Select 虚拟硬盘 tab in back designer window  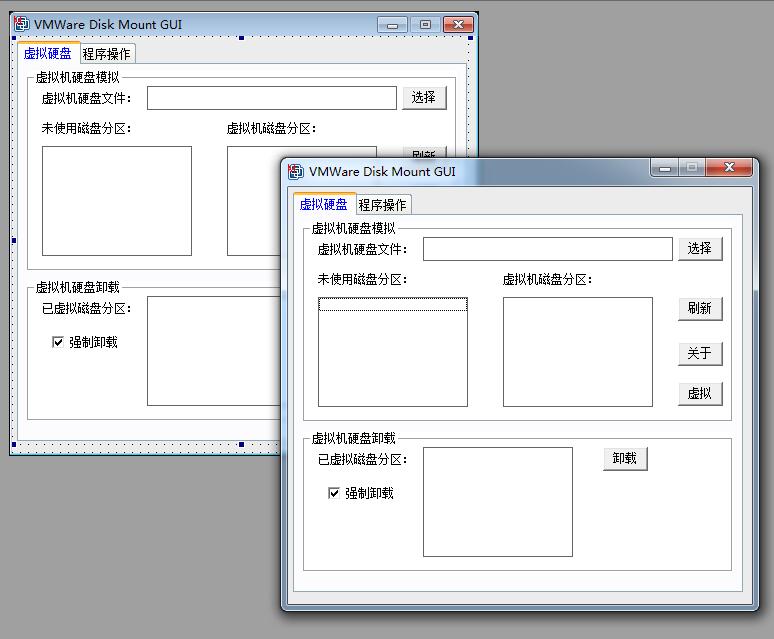click(x=48, y=53)
